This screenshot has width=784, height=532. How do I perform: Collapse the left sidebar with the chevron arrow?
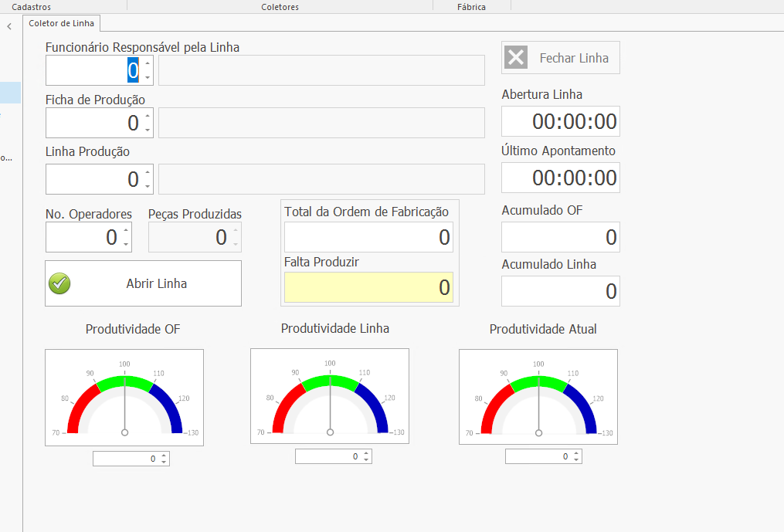(x=9, y=26)
